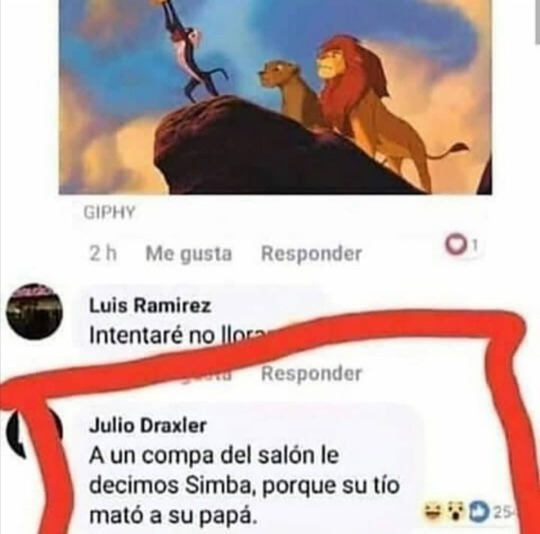
Task: Click the GIPHY source label
Action: pos(109,212)
